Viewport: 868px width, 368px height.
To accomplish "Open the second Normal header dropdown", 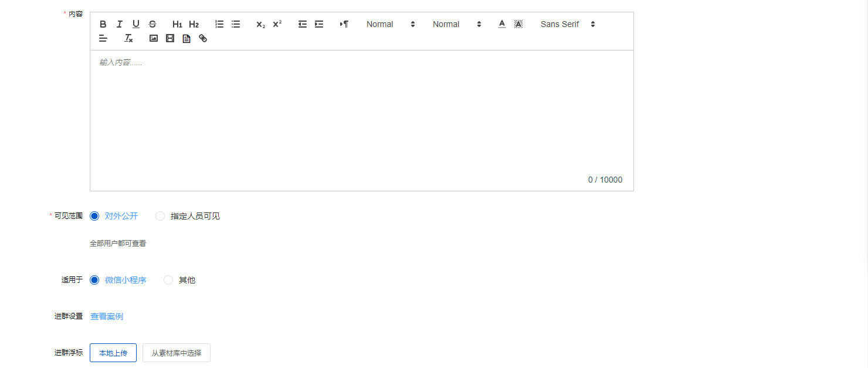I will [x=456, y=24].
